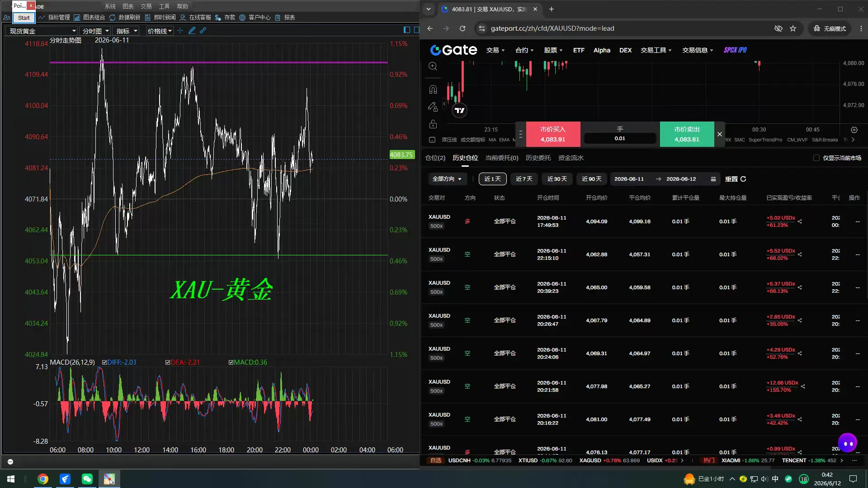Image resolution: width=868 pixels, height=488 pixels.
Task: Select the 近7天 range filter
Action: (x=524, y=179)
